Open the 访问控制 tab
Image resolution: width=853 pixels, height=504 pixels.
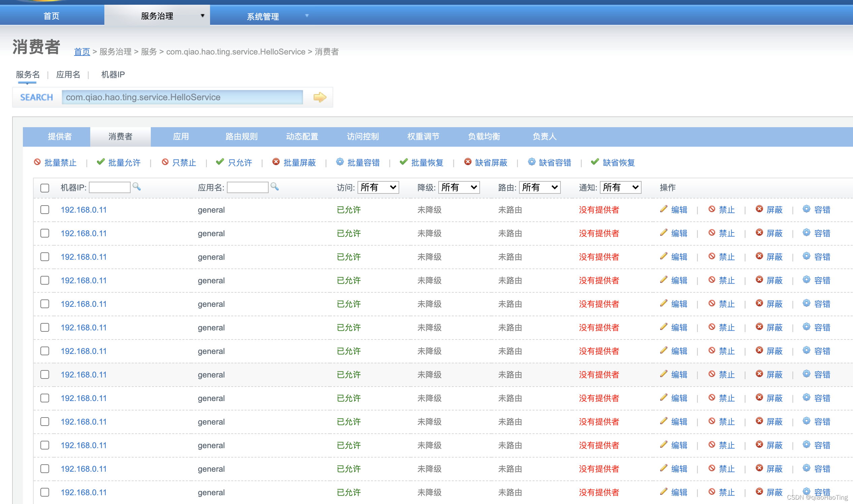pyautogui.click(x=363, y=137)
